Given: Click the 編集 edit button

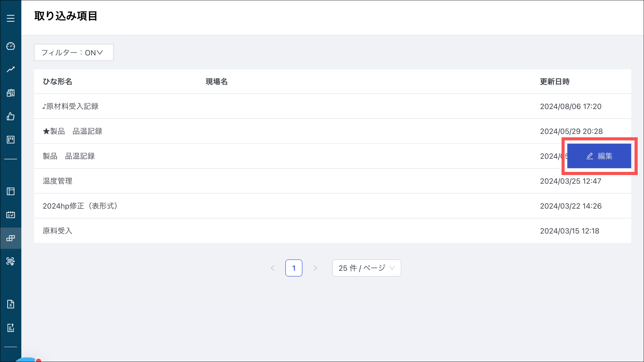Looking at the screenshot, I should [599, 156].
